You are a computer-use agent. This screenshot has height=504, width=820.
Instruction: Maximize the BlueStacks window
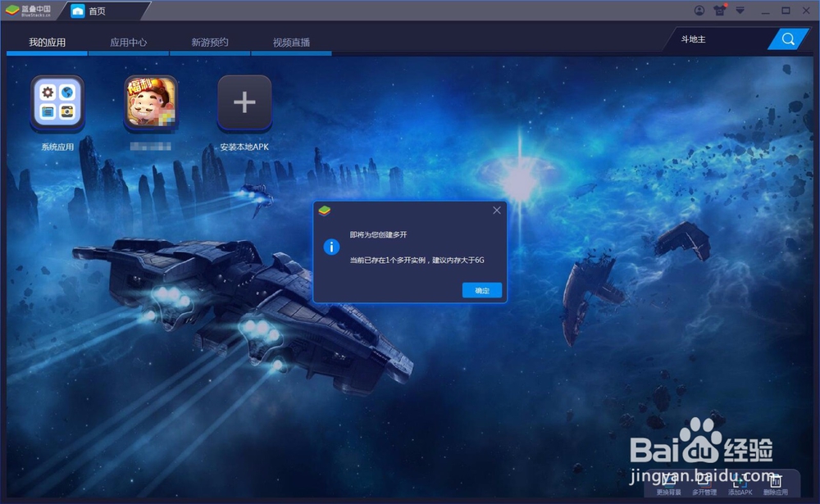pyautogui.click(x=786, y=11)
